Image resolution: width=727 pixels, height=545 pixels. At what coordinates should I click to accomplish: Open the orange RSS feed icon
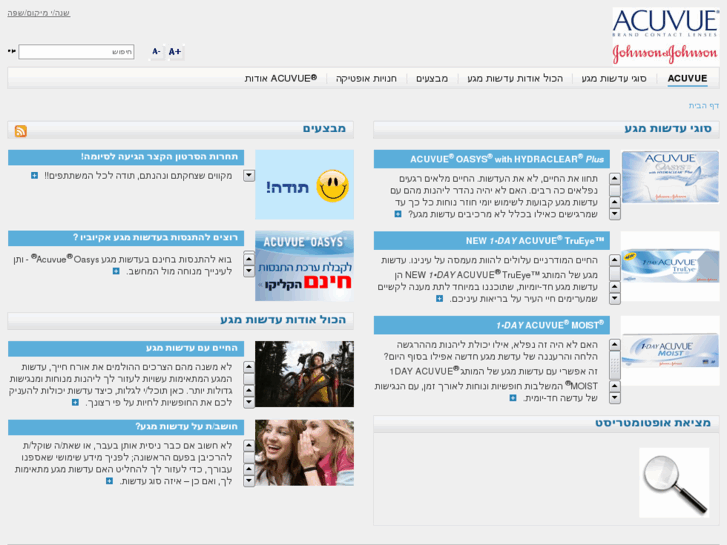pyautogui.click(x=20, y=131)
